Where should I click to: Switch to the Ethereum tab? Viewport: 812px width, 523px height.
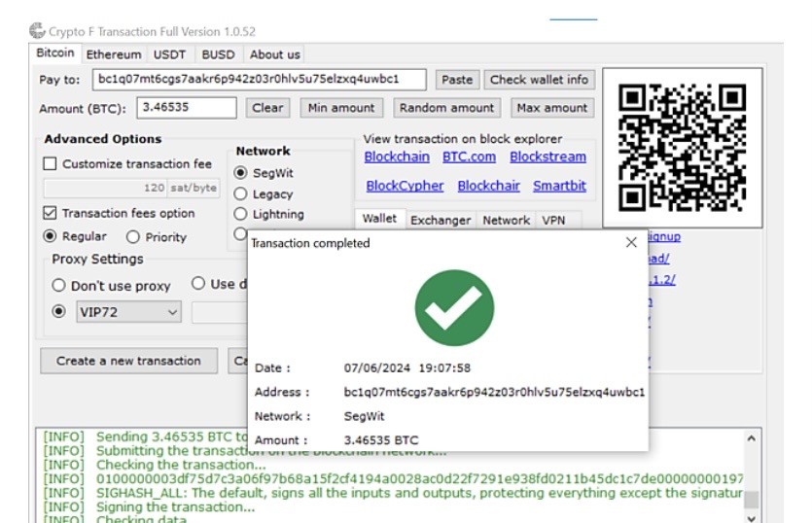click(x=113, y=54)
